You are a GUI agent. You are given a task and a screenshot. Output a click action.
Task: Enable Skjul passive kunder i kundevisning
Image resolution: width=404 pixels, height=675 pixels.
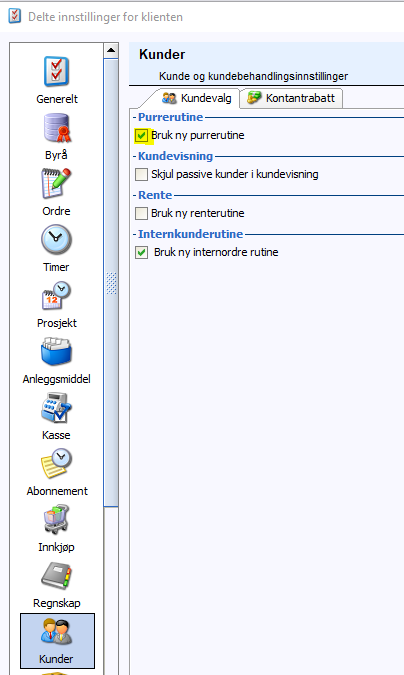pyautogui.click(x=141, y=174)
